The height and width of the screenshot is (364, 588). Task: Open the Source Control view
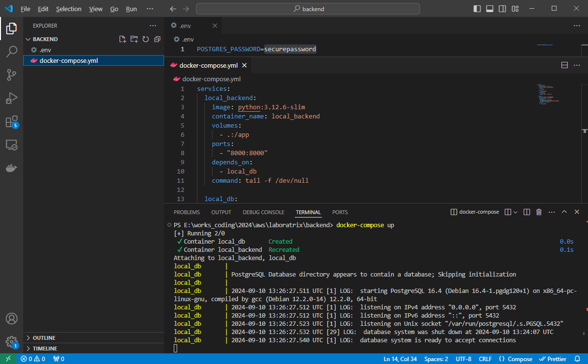[x=12, y=75]
